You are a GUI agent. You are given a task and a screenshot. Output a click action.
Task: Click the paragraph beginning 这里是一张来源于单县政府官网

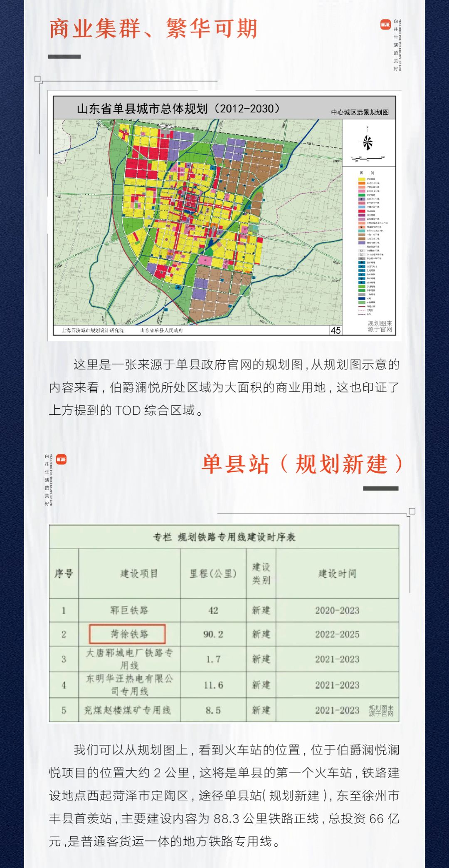(x=224, y=387)
